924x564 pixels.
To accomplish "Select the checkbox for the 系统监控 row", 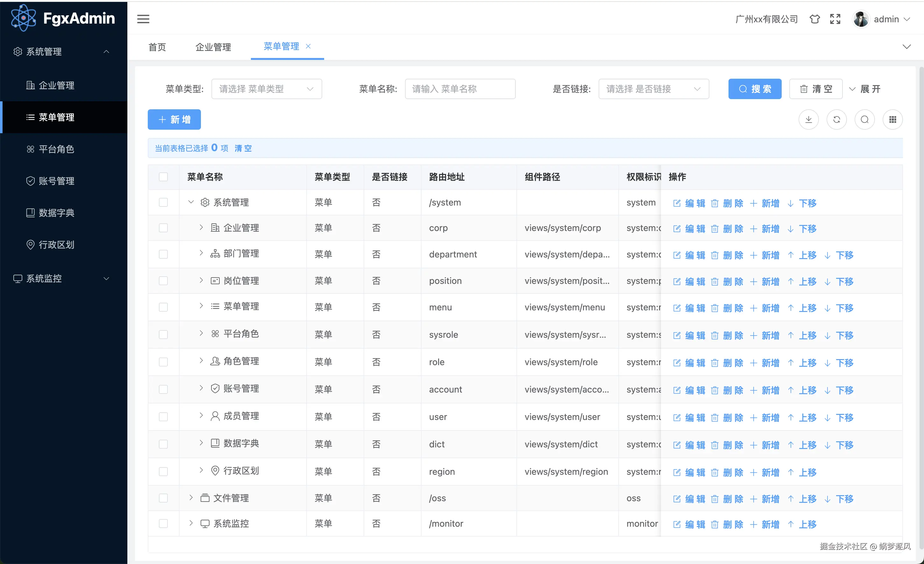I will pyautogui.click(x=163, y=524).
